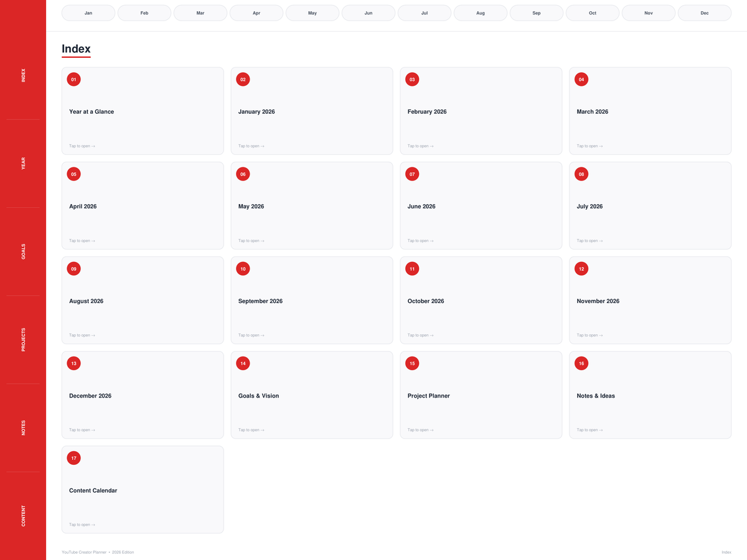This screenshot has height=560, width=747.
Task: Click 'Tap to open' under Content Calendar
Action: click(x=82, y=525)
